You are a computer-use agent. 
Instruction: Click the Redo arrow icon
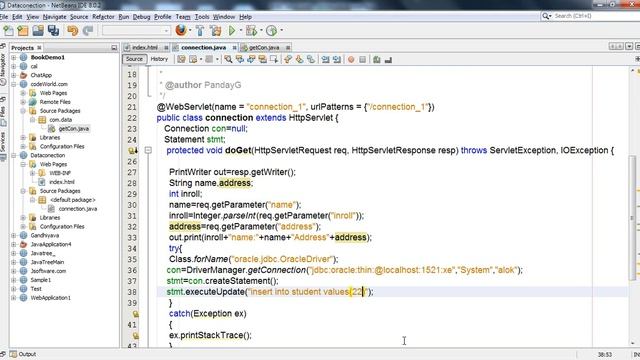click(88, 31)
